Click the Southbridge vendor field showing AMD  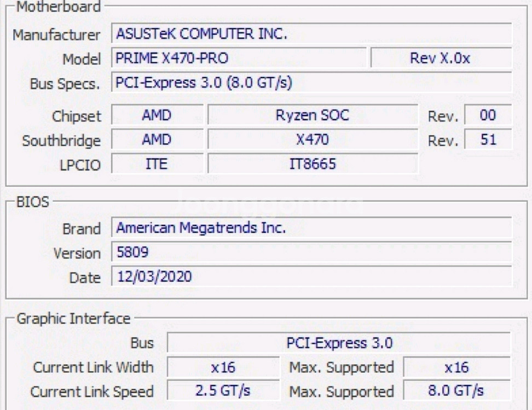coord(156,140)
